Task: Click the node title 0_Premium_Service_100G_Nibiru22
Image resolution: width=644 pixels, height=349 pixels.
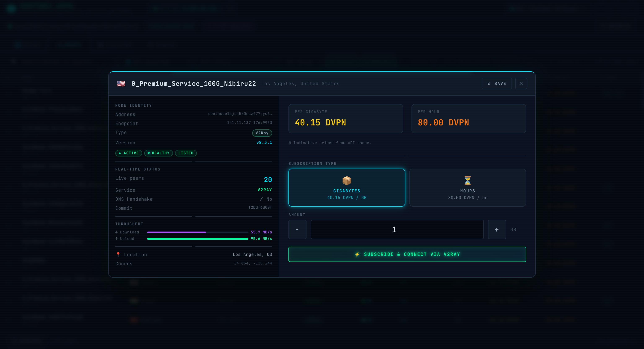Action: 194,83
